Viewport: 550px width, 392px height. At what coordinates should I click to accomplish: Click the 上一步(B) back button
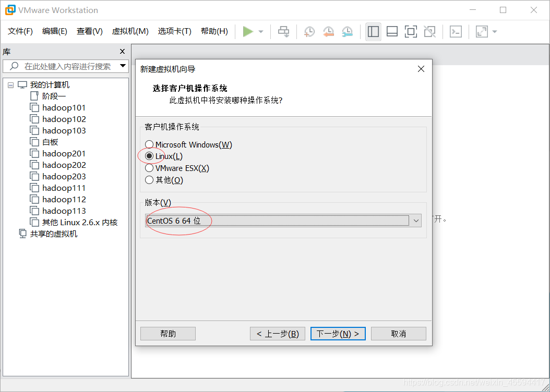tap(278, 334)
